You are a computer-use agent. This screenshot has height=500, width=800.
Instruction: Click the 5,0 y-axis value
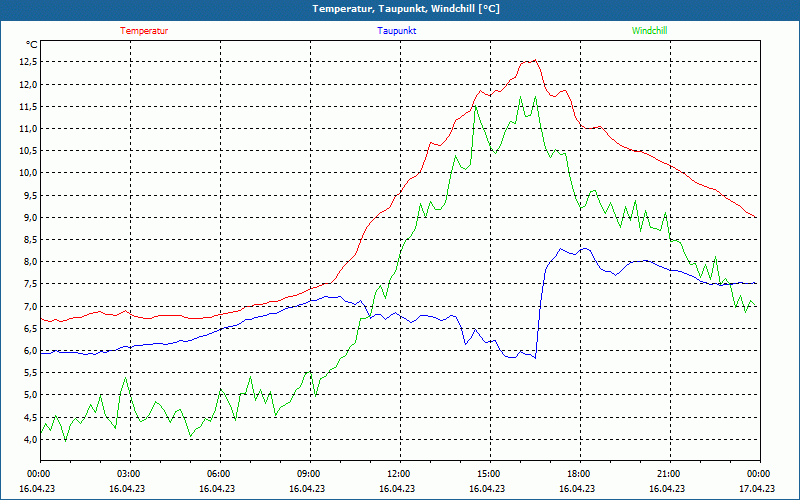(x=30, y=395)
